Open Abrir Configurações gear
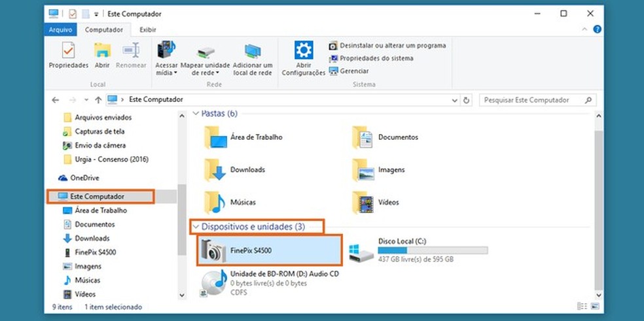644x321 pixels. (x=304, y=58)
